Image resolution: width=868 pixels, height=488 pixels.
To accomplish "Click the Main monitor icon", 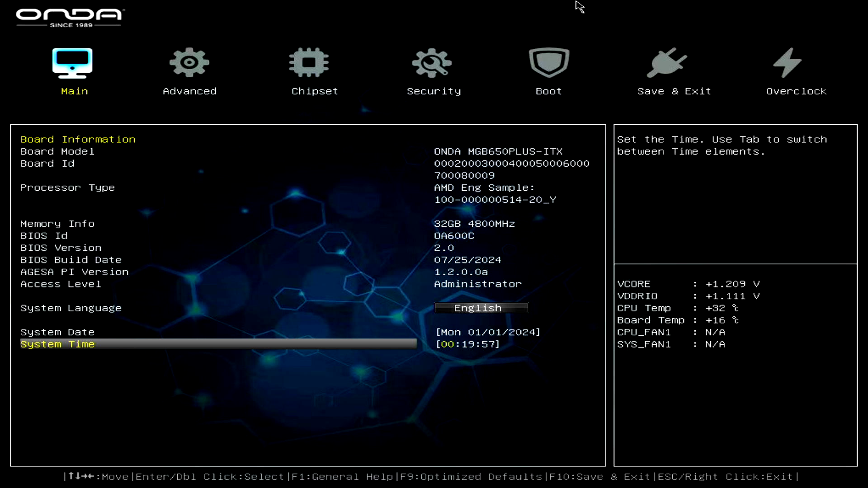I will pyautogui.click(x=72, y=63).
